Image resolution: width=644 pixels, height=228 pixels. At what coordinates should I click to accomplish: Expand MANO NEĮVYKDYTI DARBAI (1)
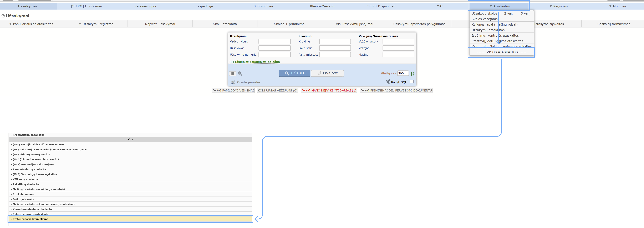pyautogui.click(x=329, y=91)
